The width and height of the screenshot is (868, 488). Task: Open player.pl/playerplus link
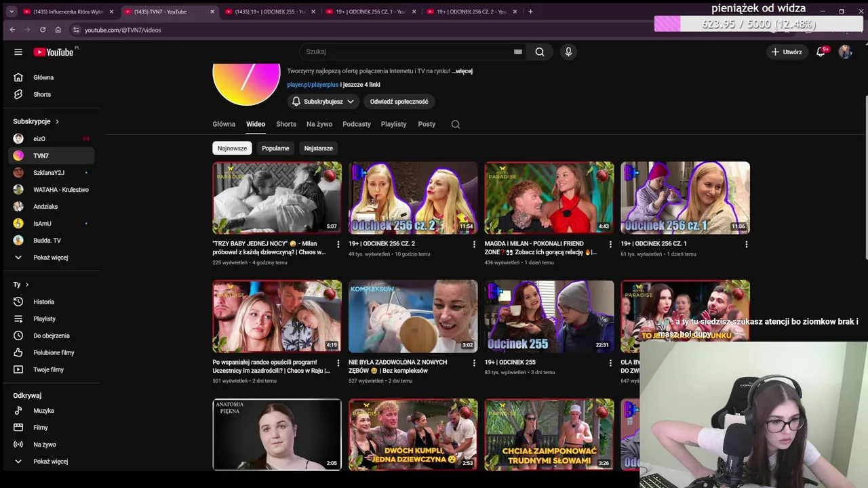pyautogui.click(x=313, y=85)
